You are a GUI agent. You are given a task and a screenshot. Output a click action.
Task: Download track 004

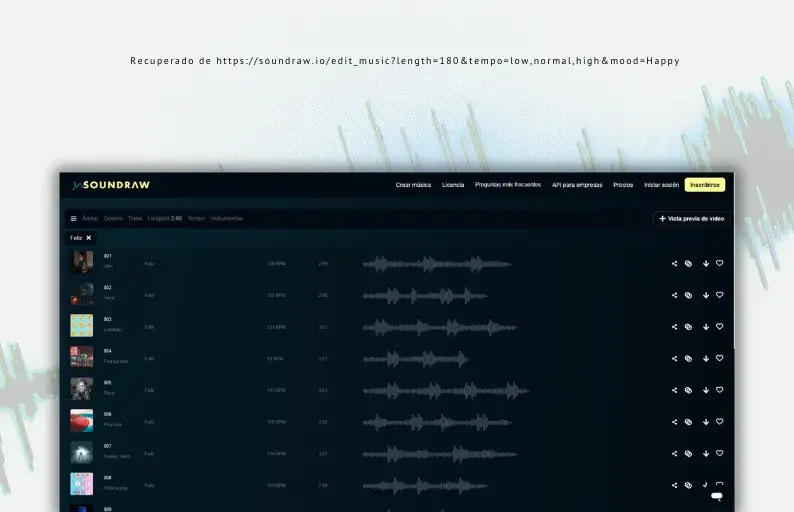tap(705, 359)
